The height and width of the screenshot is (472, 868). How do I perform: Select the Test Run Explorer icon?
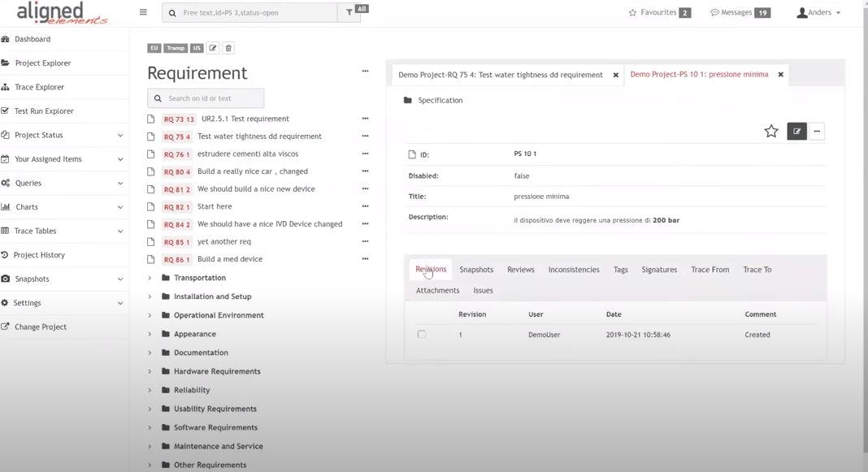click(7, 110)
